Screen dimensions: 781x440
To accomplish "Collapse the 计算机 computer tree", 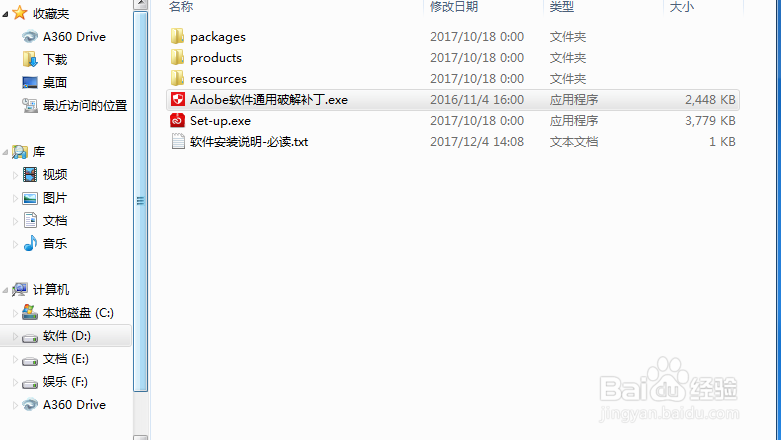I will 5,290.
